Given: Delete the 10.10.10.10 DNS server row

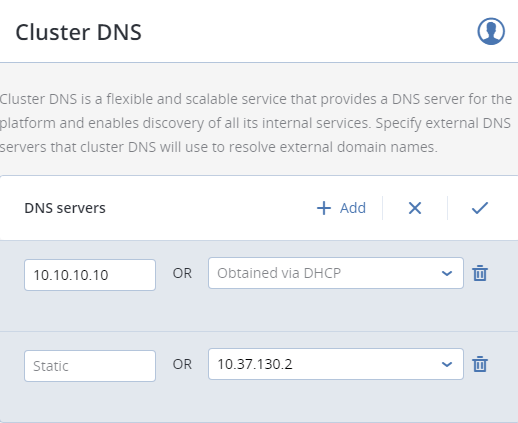Looking at the screenshot, I should pyautogui.click(x=480, y=273).
